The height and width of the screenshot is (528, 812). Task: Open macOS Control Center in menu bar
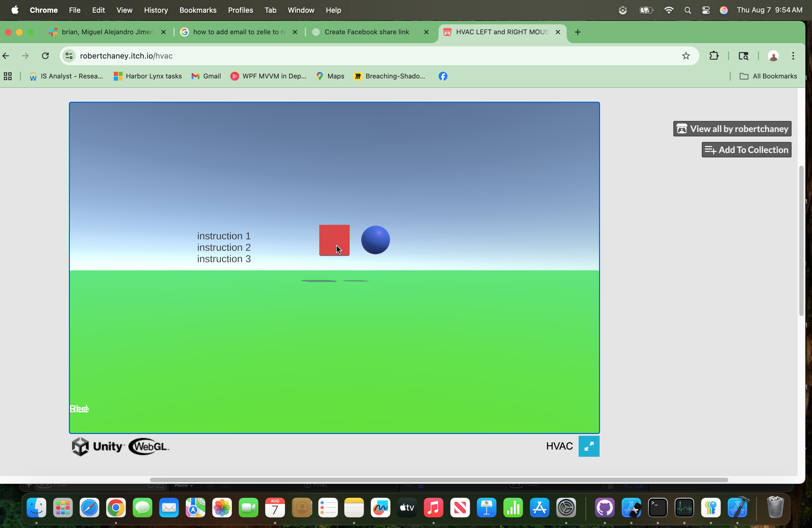706,10
